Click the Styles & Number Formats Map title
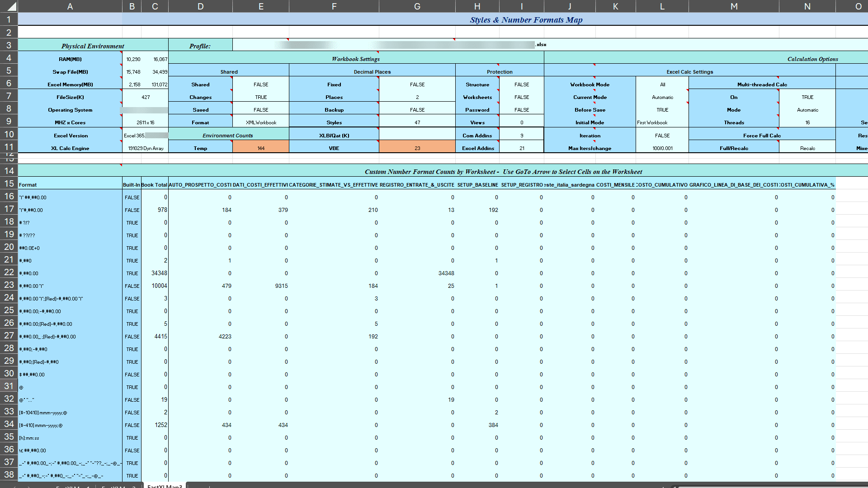This screenshot has height=488, width=868. click(x=526, y=20)
